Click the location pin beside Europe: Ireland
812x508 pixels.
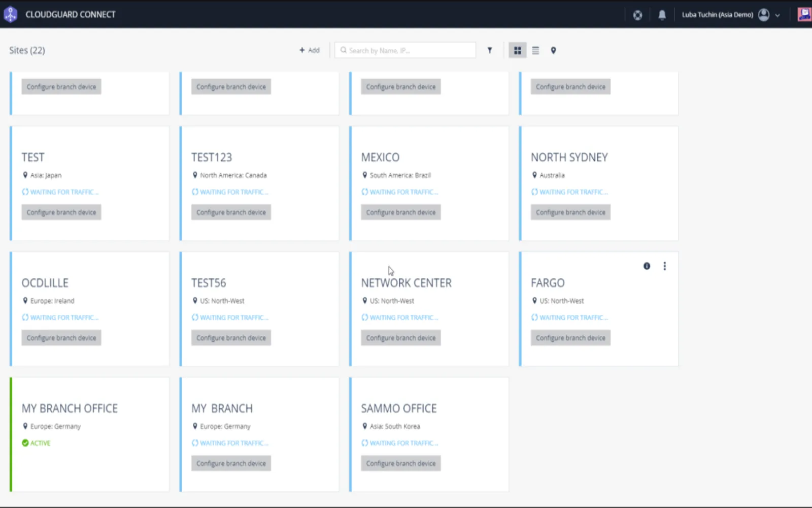coord(25,301)
